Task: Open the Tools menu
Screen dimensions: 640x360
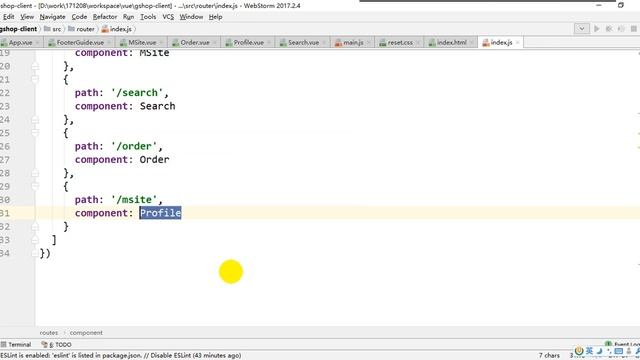Action: [148, 17]
